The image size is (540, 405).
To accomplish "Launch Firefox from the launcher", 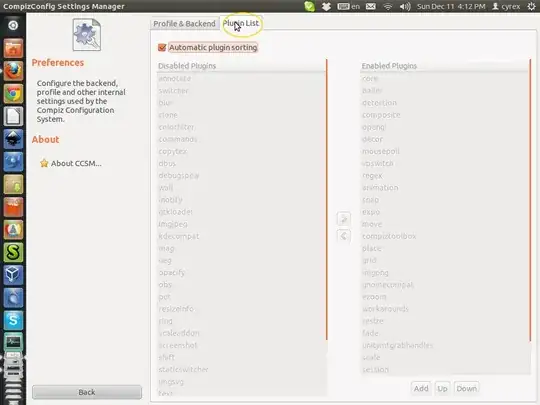I will coord(13,71).
